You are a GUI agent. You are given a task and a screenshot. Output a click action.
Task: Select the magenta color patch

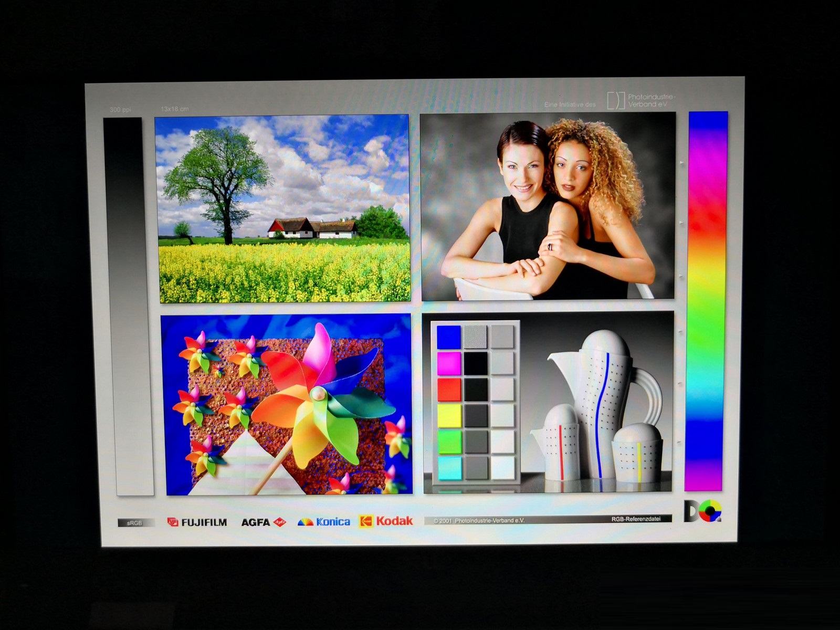[x=449, y=363]
